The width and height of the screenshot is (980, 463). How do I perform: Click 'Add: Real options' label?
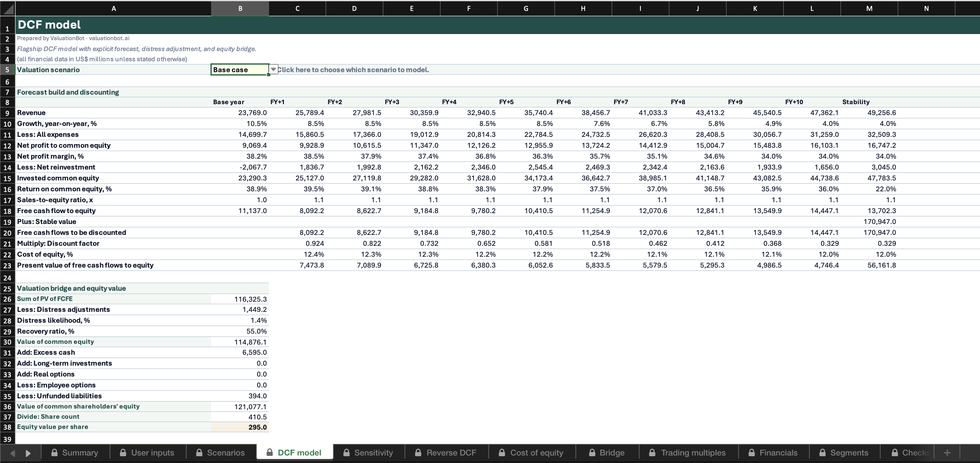point(46,374)
